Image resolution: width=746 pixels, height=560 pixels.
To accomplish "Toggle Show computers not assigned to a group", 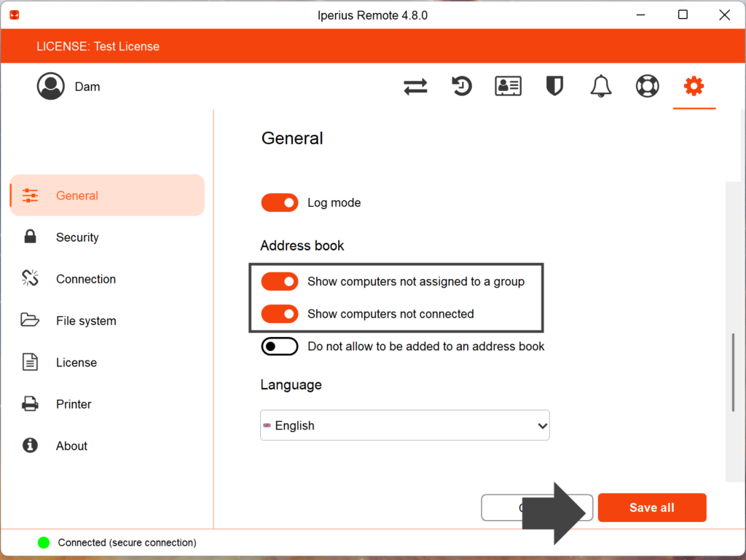I will 280,281.
